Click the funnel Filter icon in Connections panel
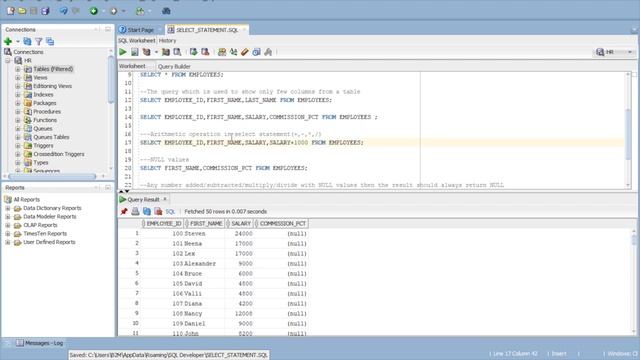This screenshot has height=360, width=640. click(x=38, y=41)
